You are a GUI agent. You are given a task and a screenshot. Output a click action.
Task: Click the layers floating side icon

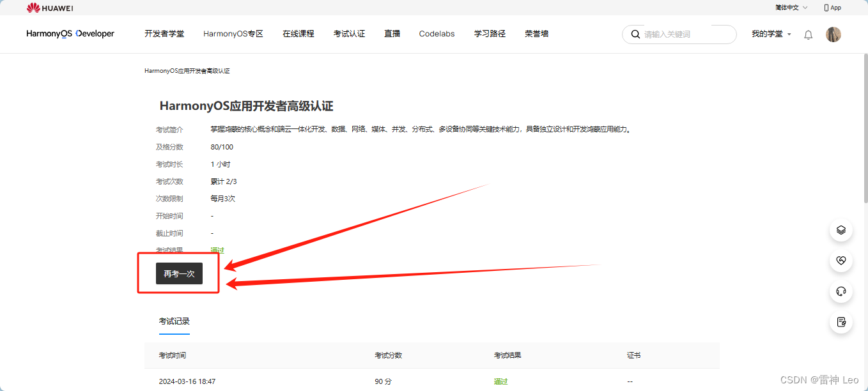[841, 230]
